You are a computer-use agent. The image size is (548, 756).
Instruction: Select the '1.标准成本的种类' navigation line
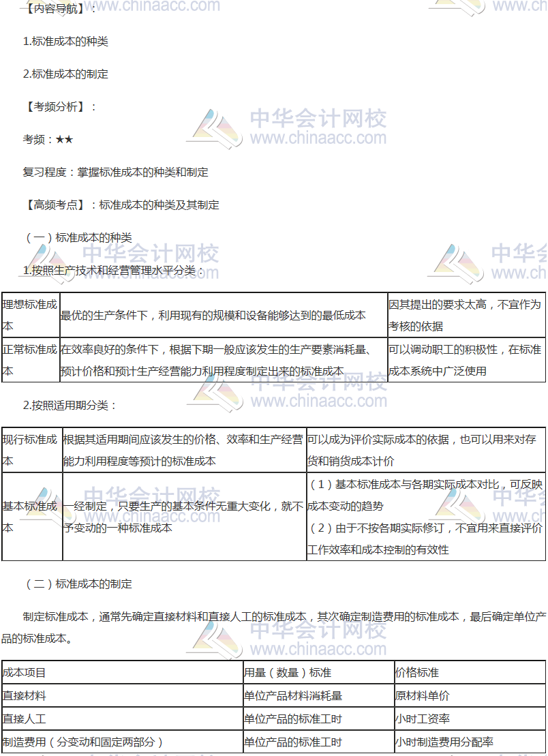tap(65, 41)
